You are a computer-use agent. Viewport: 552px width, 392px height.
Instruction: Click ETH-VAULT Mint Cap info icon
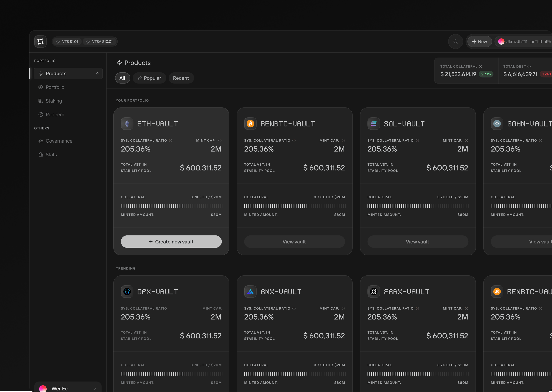(x=220, y=140)
